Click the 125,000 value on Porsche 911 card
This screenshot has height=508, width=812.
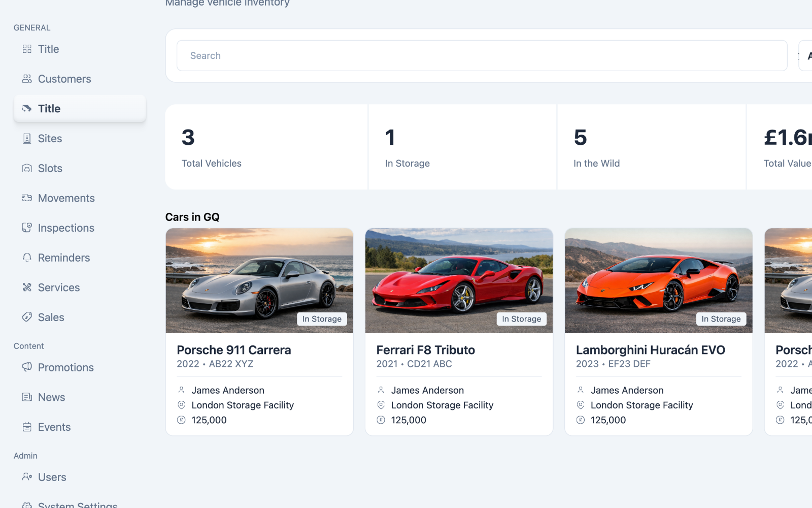point(209,420)
